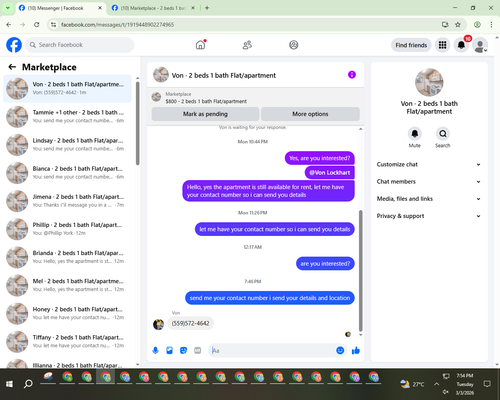This screenshot has height=400, width=500.
Task: Open Lindsay conversation in list
Action: tap(67, 145)
